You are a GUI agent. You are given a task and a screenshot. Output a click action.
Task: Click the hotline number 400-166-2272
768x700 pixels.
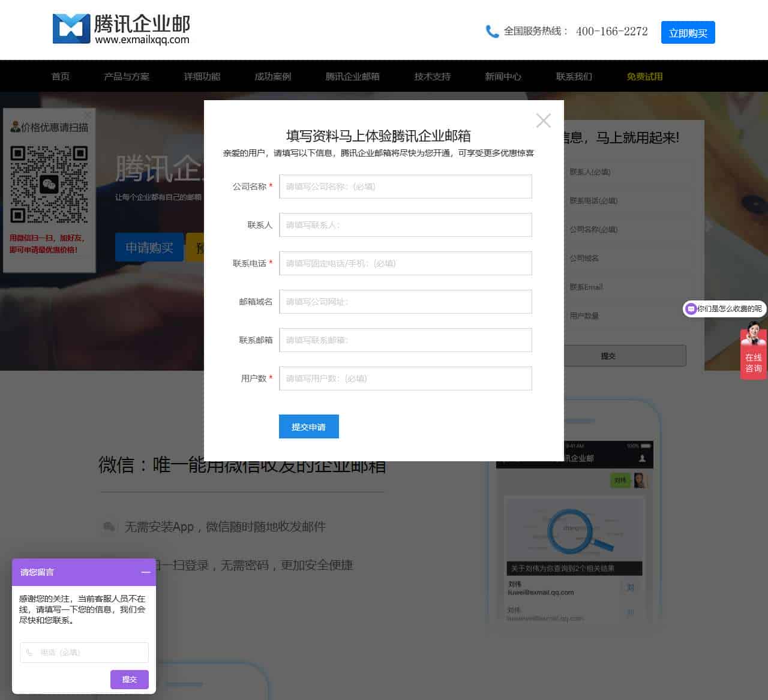[612, 31]
